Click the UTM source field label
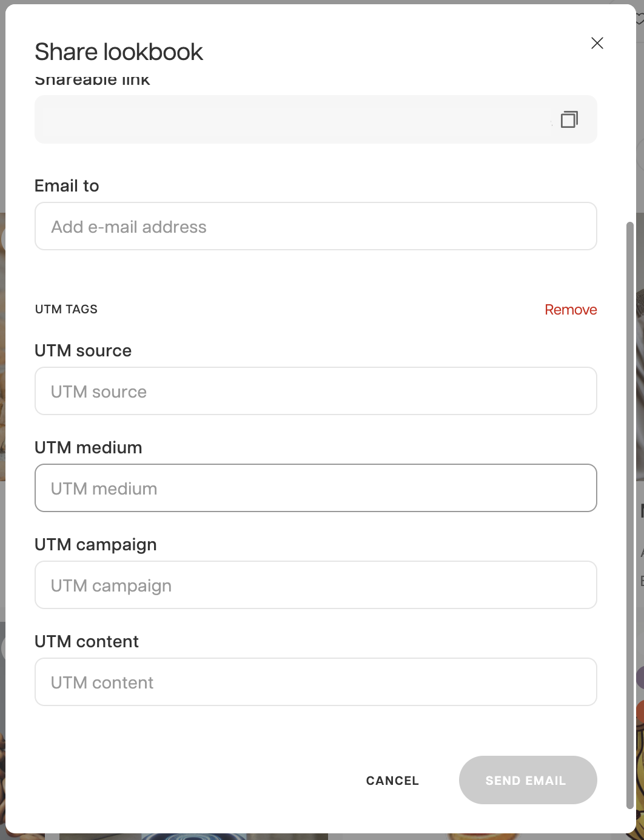 click(83, 350)
